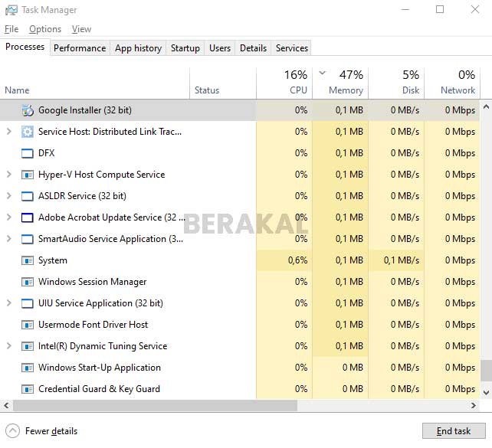Screen dimensions: 492x448
Task: Sort by the CPU column header
Action: (284, 83)
